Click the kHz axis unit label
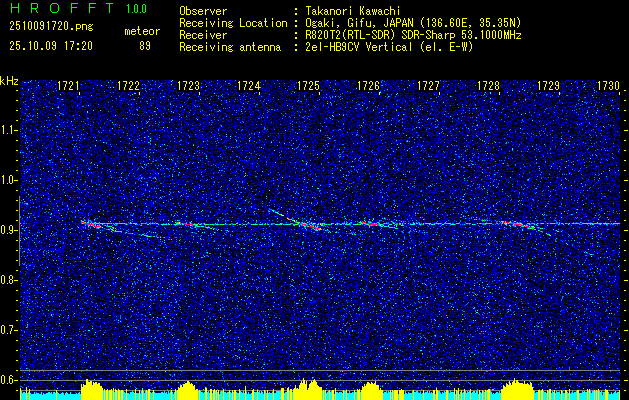This screenshot has height=400, width=629. (10, 80)
